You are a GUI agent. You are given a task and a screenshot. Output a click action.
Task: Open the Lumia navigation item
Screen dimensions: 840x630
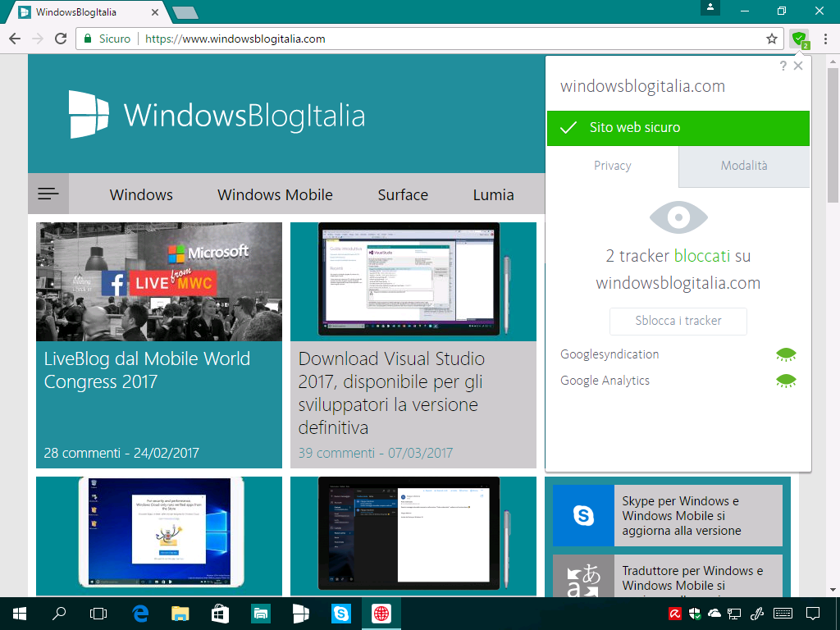pyautogui.click(x=493, y=194)
